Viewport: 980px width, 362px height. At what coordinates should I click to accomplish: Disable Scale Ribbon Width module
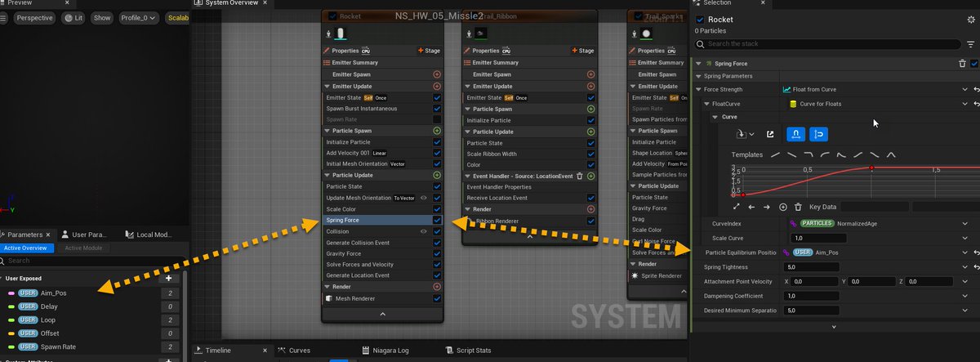point(590,154)
